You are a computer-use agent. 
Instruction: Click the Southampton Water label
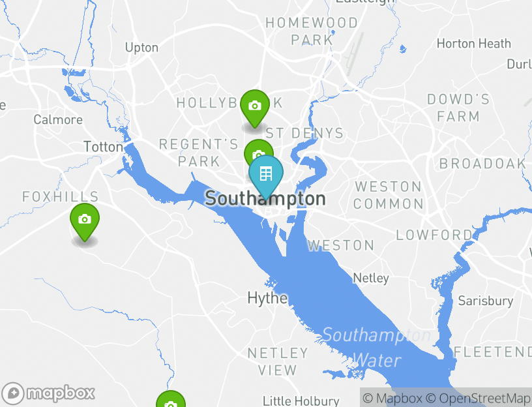coord(377,347)
